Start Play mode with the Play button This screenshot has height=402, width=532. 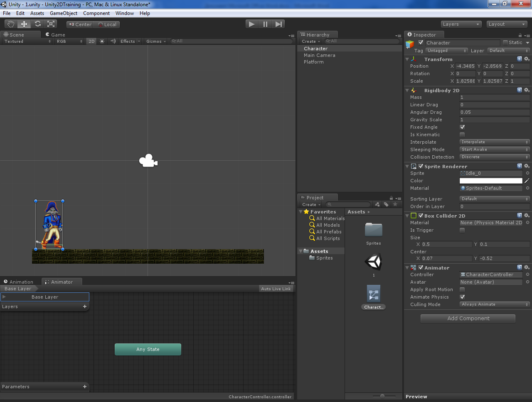point(251,24)
